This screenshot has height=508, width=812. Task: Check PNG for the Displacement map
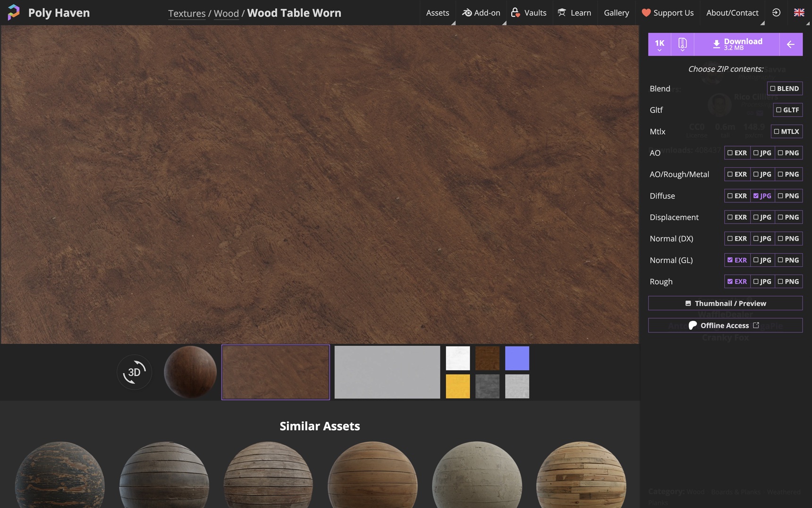(788, 217)
